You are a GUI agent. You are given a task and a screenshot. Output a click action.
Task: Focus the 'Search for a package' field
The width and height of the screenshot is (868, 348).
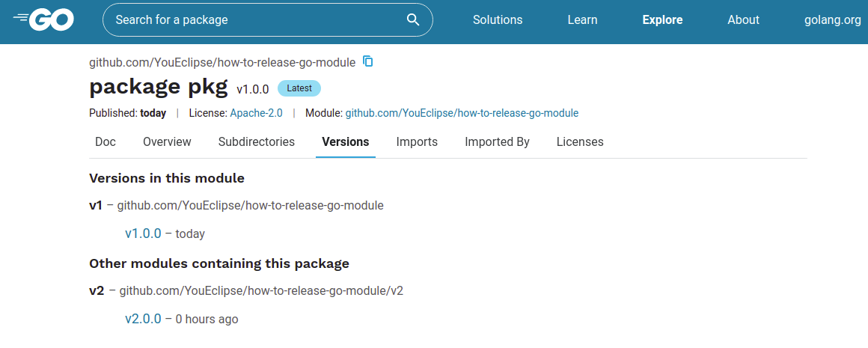[x=267, y=20]
